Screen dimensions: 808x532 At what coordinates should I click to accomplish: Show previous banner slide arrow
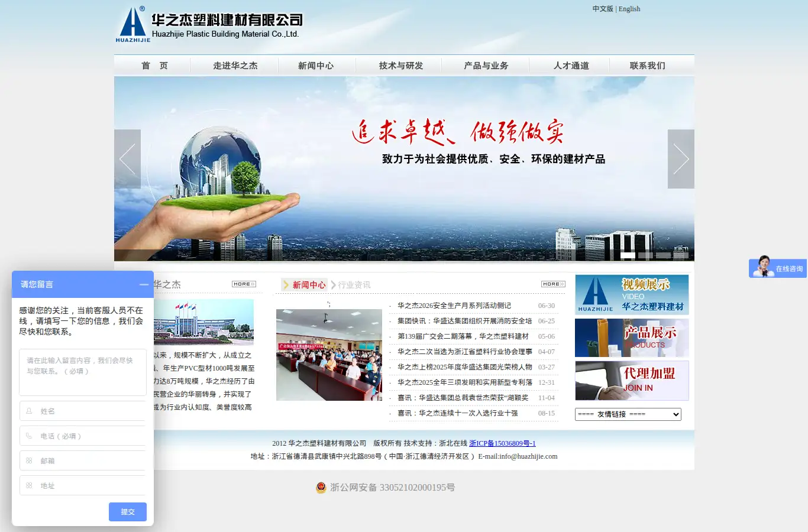coord(127,159)
